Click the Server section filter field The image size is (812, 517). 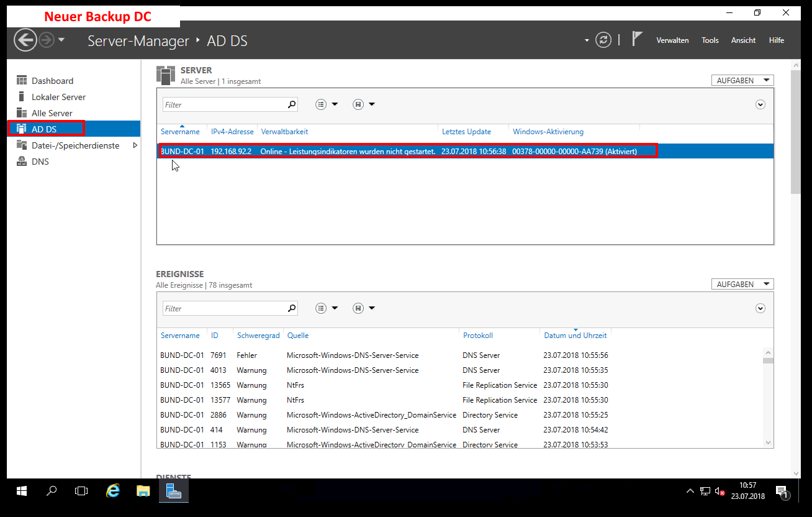pos(224,105)
